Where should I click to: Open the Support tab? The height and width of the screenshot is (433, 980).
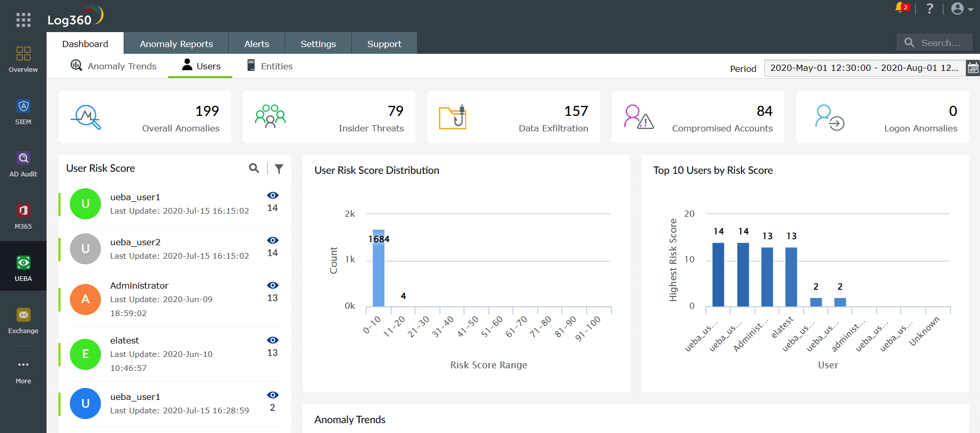[384, 43]
